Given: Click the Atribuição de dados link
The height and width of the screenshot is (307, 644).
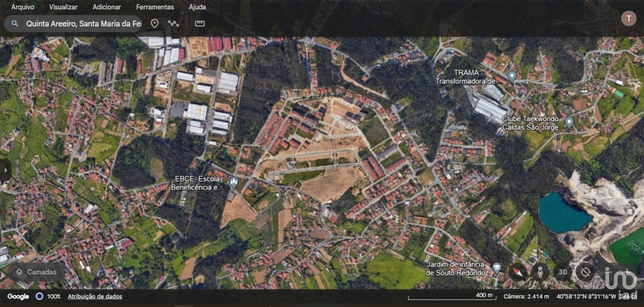Looking at the screenshot, I should coord(95,296).
